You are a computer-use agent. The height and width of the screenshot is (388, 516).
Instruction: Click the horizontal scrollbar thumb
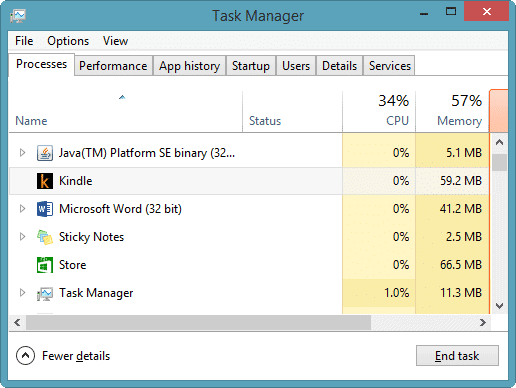(x=198, y=322)
